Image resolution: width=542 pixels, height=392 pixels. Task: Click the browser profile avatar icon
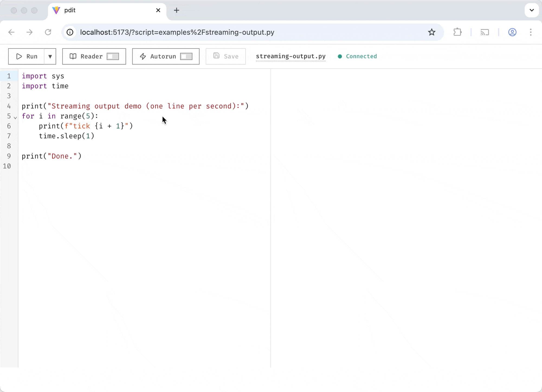[512, 32]
